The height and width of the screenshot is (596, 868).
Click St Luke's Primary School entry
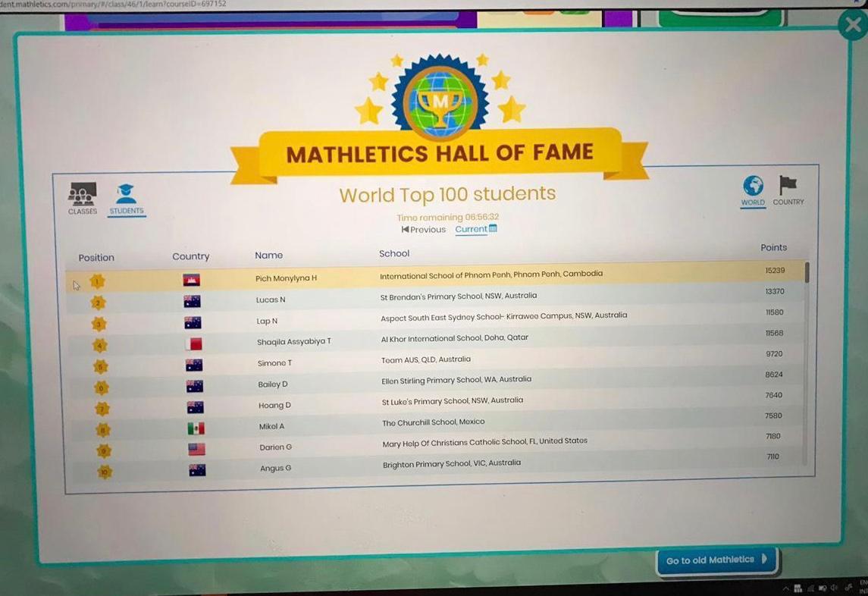(453, 401)
